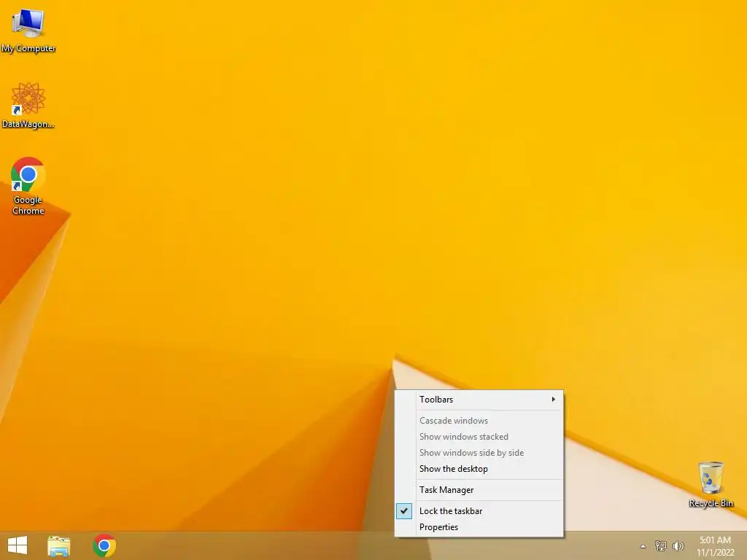Viewport: 747px width, 560px height.
Task: Open the clock showing 5:01 AM
Action: [x=715, y=545]
